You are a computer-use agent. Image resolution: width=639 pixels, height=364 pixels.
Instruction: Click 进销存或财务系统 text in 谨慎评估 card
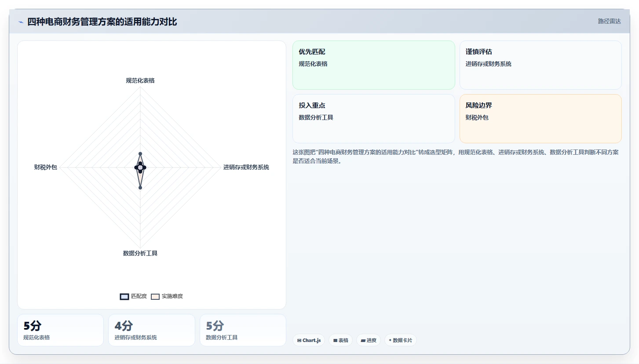click(489, 64)
